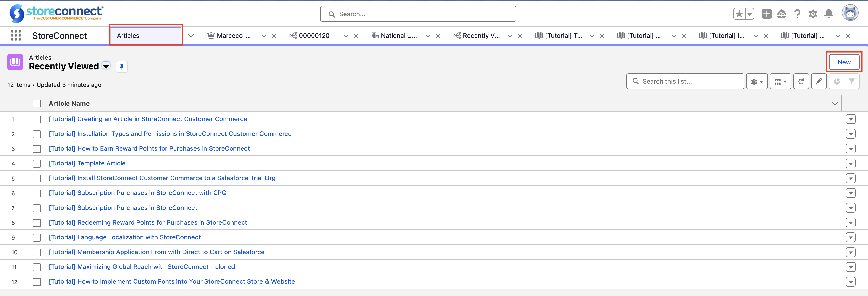Click the StoreConnect logo
The height and width of the screenshot is (296, 868).
point(56,14)
